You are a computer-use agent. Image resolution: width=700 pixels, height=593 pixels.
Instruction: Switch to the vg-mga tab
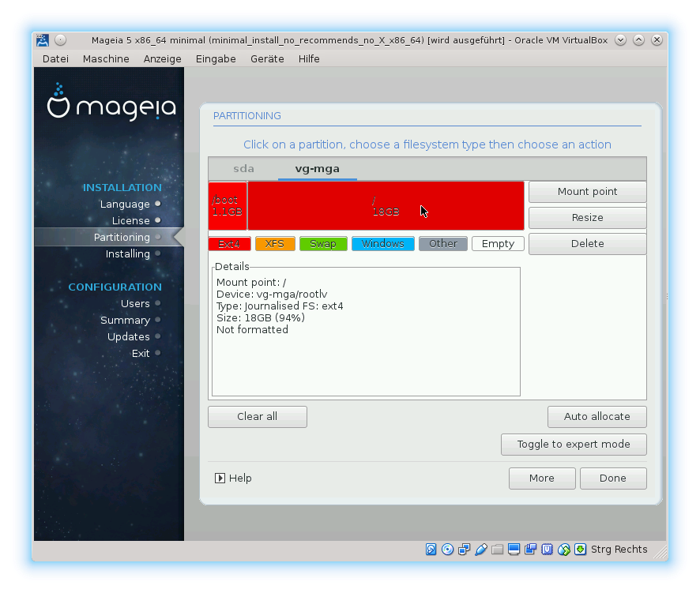[x=317, y=169]
